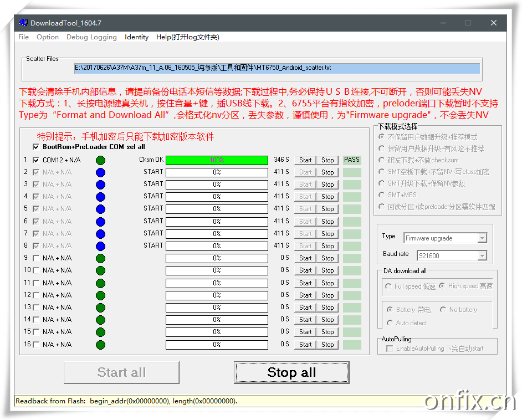Open the Option menu
The image size is (522, 420).
tap(48, 37)
